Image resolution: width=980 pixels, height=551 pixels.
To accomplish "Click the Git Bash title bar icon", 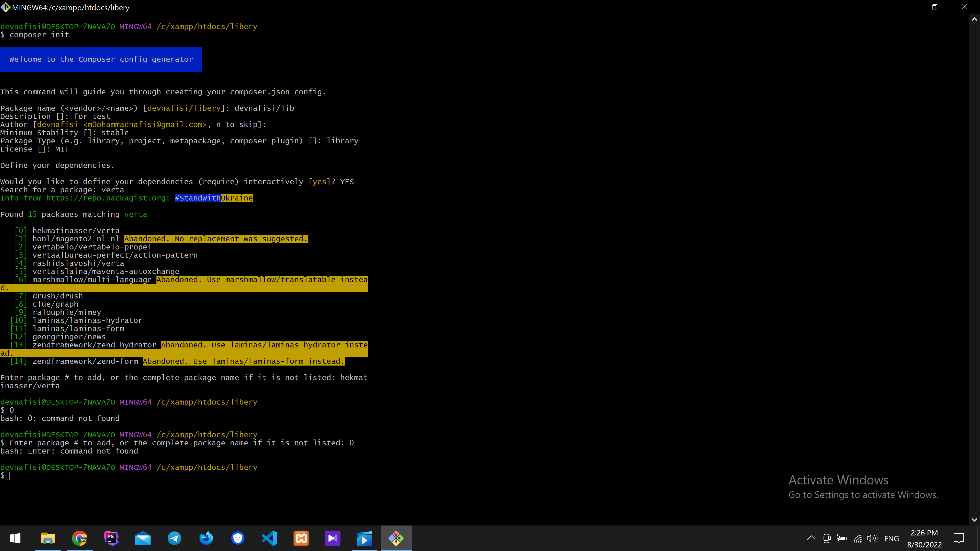I will pos(5,7).
